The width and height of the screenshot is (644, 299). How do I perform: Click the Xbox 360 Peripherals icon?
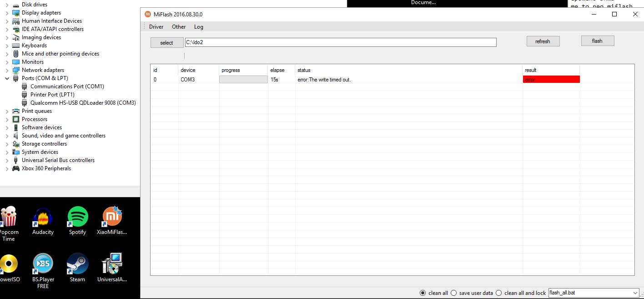point(16,168)
